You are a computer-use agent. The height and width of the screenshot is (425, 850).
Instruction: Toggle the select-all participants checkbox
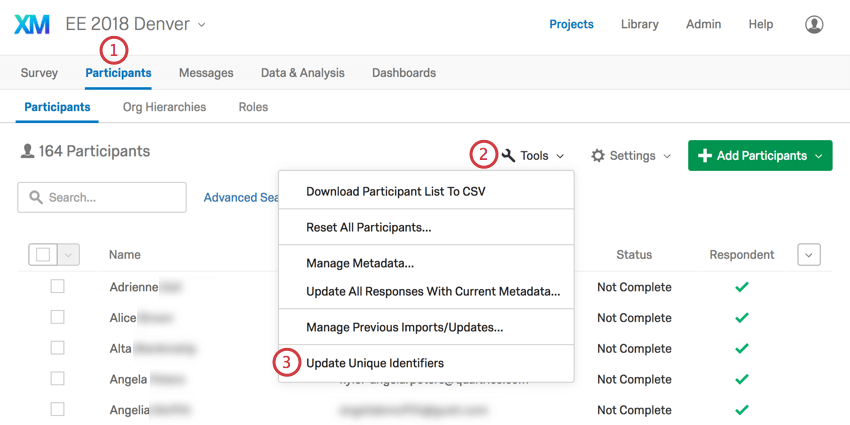pos(43,255)
